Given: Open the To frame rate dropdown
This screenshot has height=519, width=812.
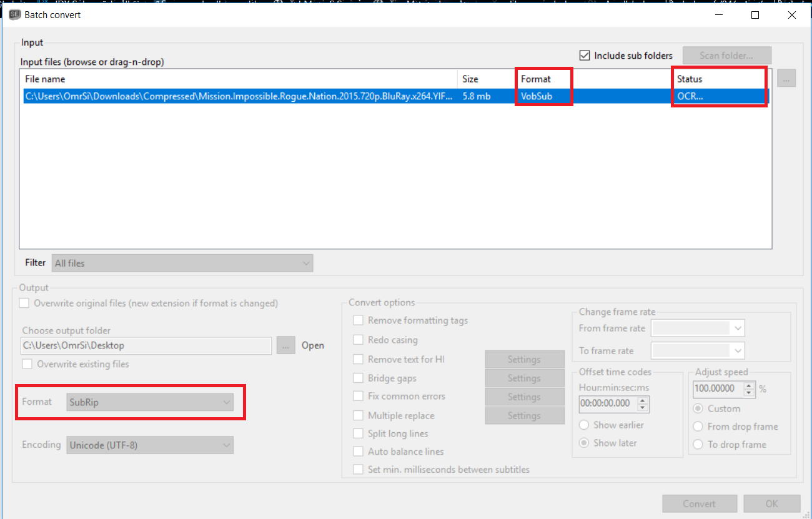Looking at the screenshot, I should (x=698, y=351).
